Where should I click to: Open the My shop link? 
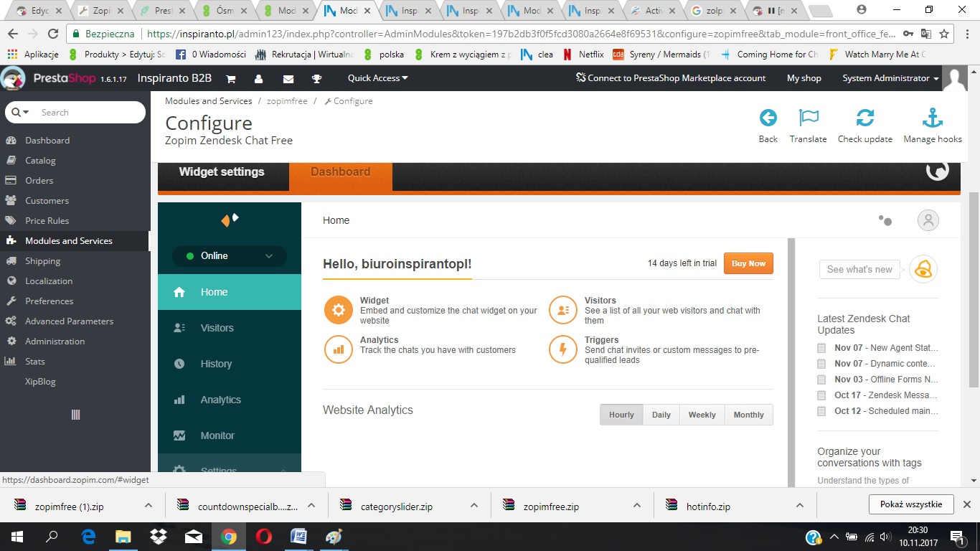(804, 78)
